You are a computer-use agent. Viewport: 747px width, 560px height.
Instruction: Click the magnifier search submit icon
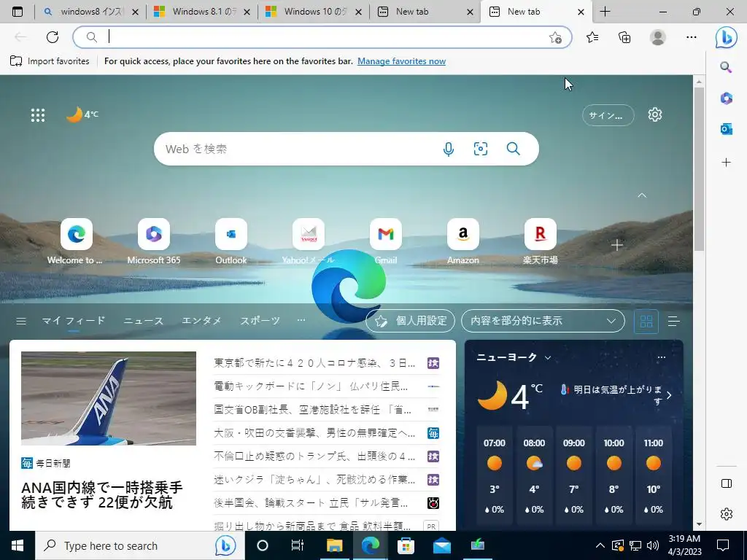pos(513,149)
